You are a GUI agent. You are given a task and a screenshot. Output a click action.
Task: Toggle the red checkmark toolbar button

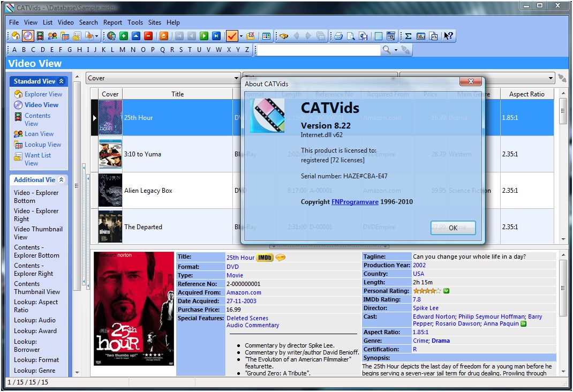232,36
